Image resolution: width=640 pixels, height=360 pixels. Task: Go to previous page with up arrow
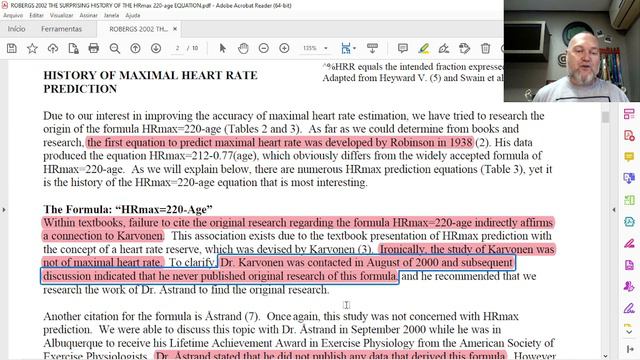pos(135,49)
